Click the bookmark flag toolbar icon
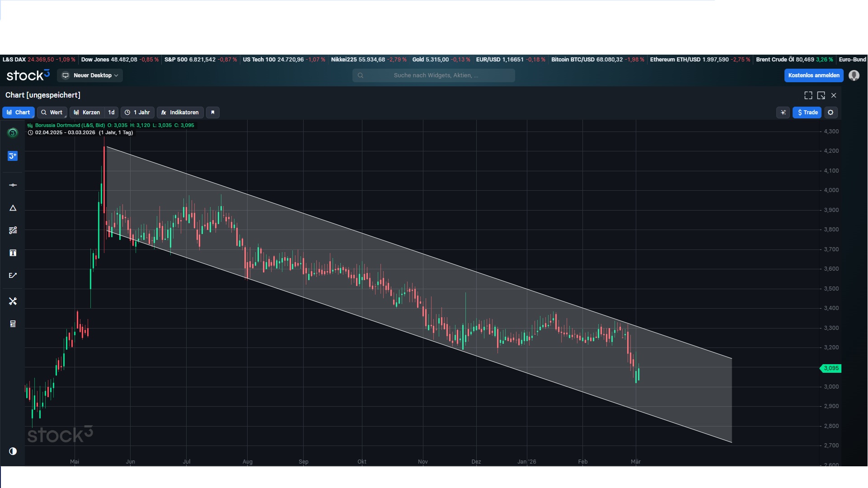Screen dimensions: 868x488 [x=213, y=113]
